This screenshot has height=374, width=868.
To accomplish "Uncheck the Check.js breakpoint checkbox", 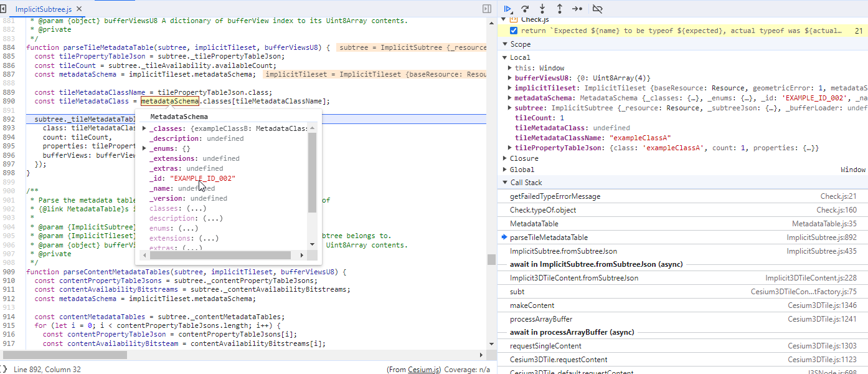I will 512,29.
